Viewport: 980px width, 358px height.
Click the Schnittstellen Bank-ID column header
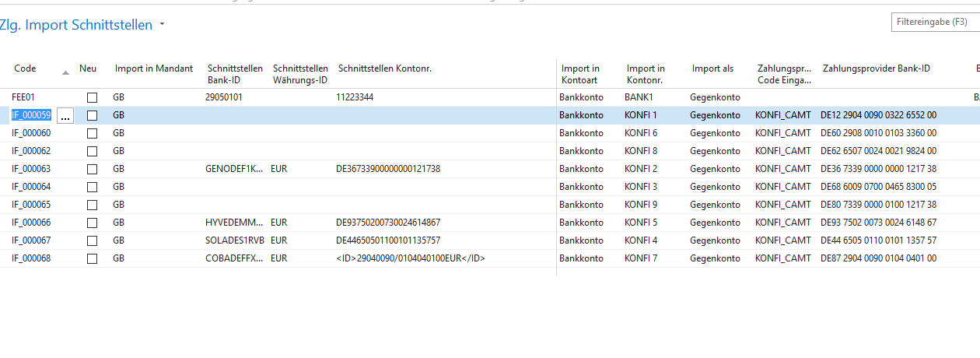(x=235, y=74)
